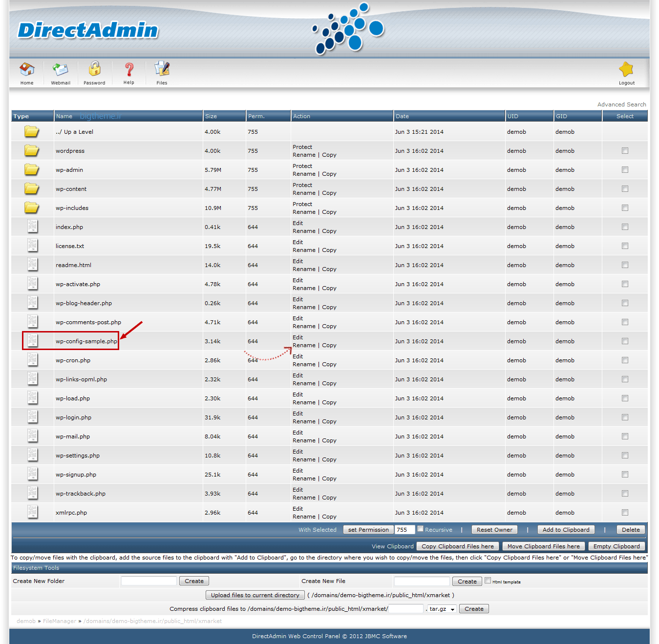Click Add to Clipboard button

[566, 530]
